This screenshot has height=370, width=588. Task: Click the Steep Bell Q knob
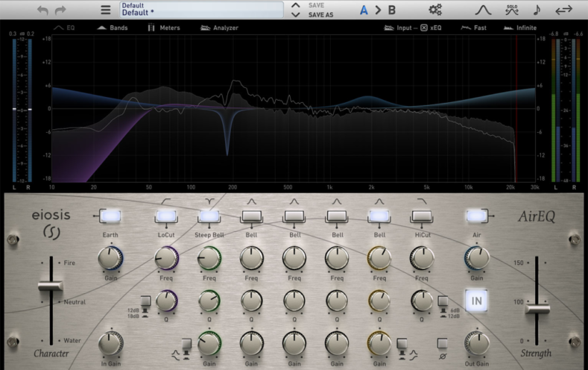pos(209,301)
